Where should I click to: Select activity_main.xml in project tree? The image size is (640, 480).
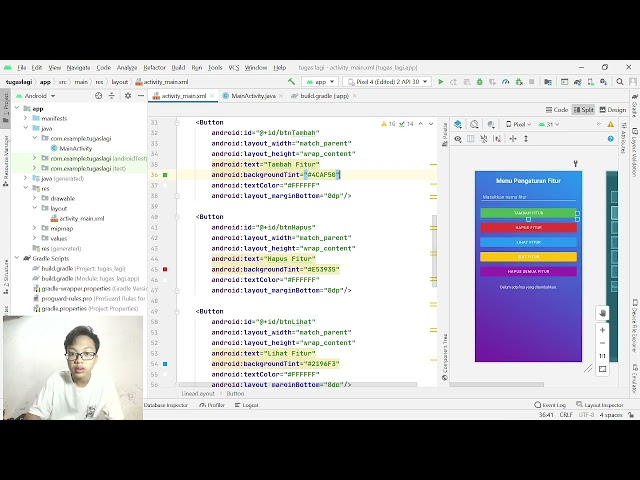(x=77, y=218)
